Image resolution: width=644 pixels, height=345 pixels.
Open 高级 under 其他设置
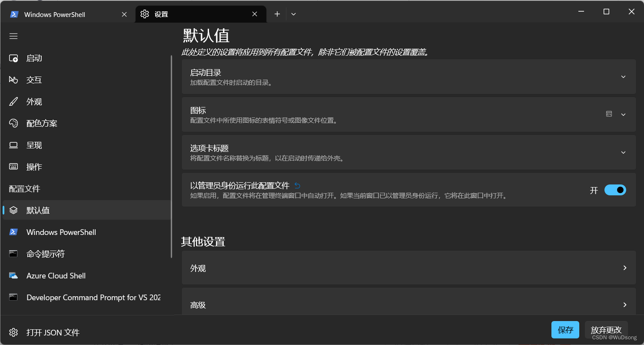click(408, 305)
